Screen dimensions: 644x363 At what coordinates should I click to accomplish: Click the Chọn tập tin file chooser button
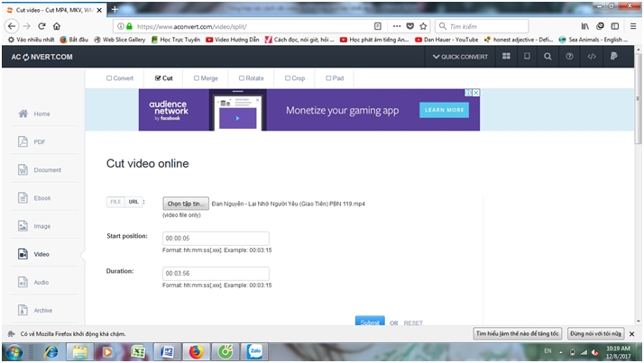tap(186, 204)
